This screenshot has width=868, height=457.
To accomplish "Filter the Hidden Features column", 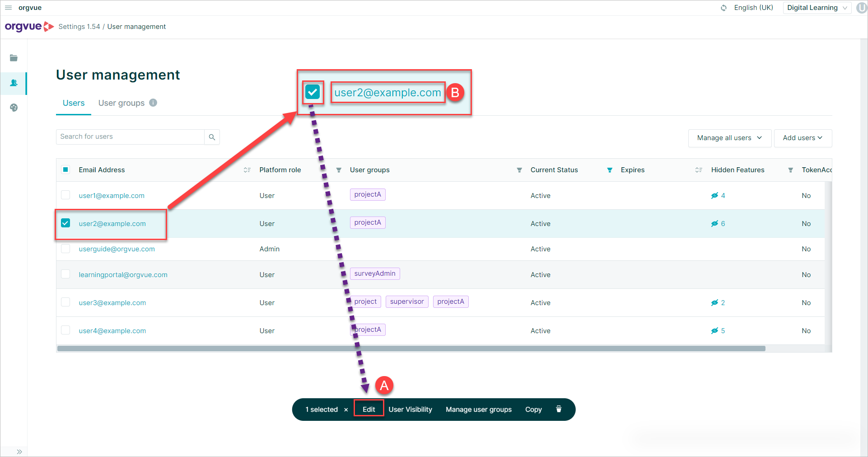I will 790,170.
